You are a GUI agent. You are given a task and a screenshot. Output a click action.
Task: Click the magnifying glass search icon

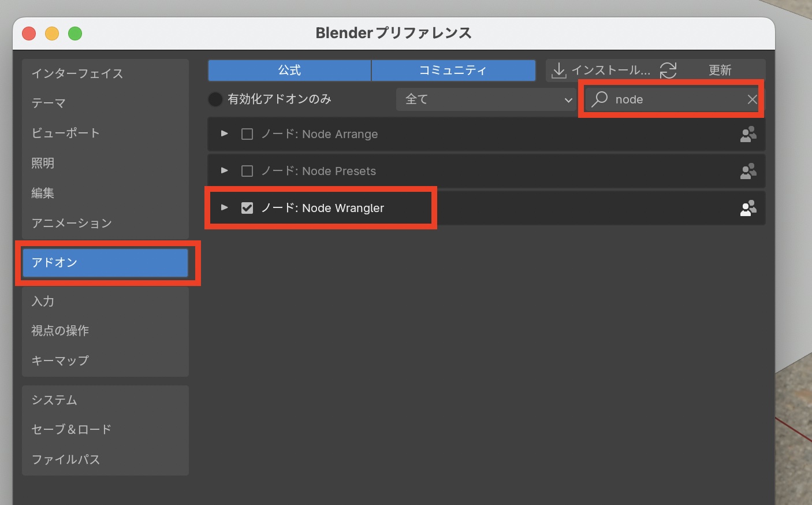pyautogui.click(x=599, y=99)
